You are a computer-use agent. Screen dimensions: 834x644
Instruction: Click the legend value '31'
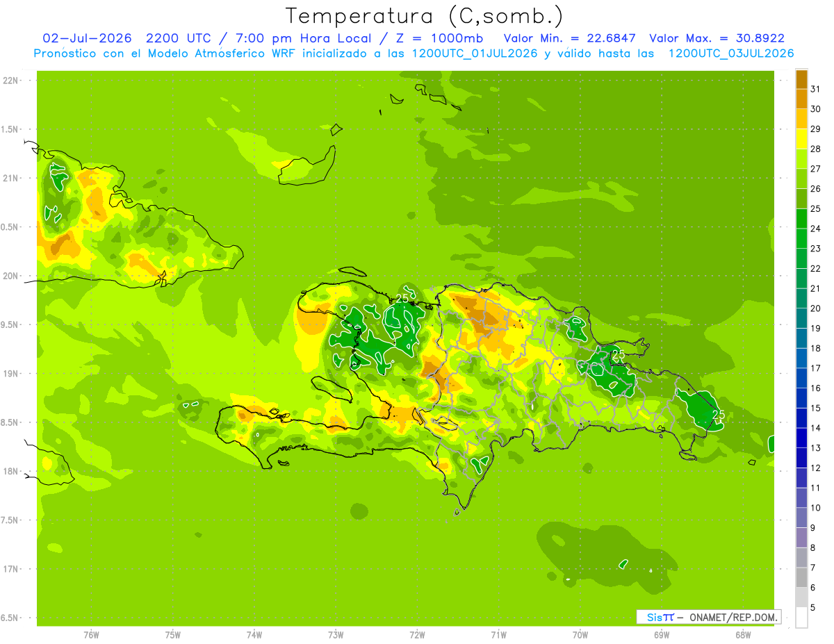pos(816,89)
